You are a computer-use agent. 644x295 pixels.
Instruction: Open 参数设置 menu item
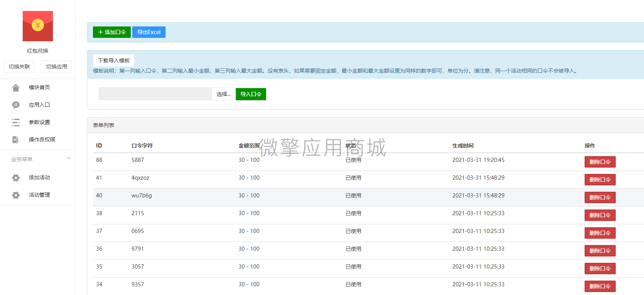39,122
